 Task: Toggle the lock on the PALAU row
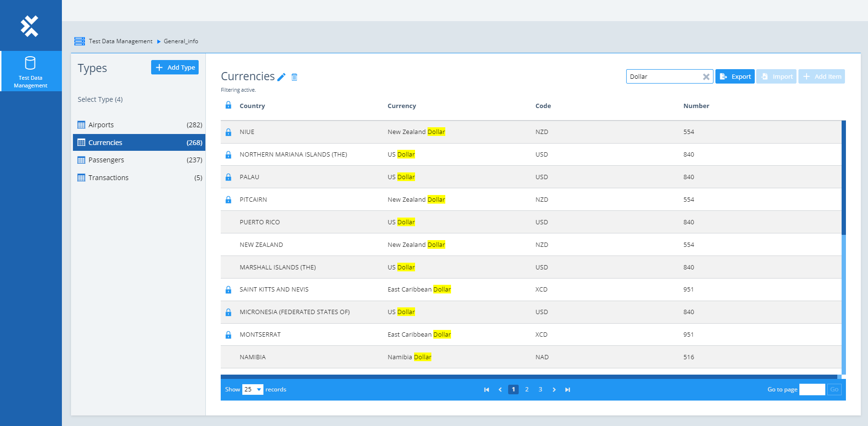click(228, 177)
